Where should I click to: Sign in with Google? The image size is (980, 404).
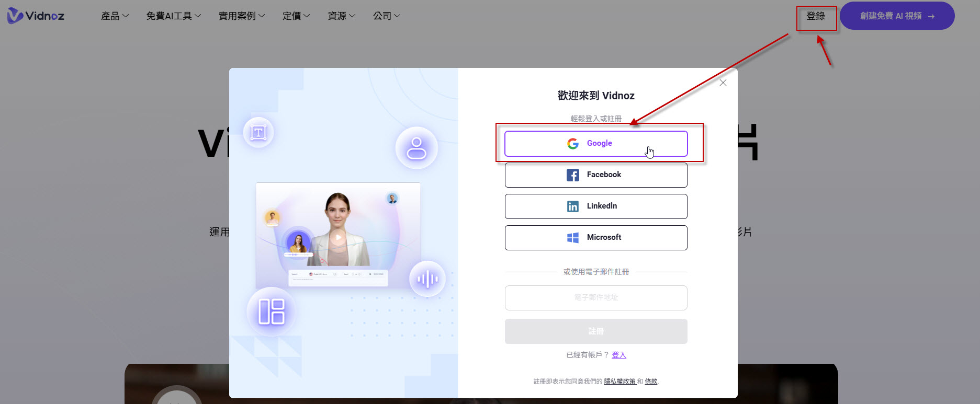point(596,144)
